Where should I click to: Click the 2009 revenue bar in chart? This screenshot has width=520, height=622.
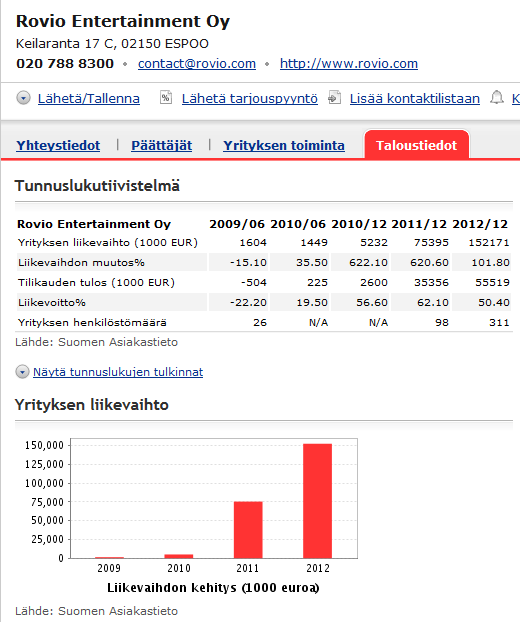pyautogui.click(x=109, y=557)
